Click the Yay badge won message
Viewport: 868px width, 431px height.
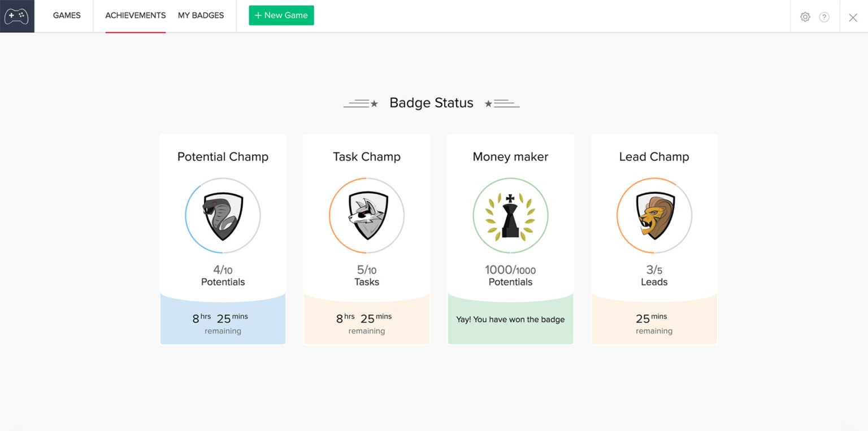pyautogui.click(x=510, y=319)
